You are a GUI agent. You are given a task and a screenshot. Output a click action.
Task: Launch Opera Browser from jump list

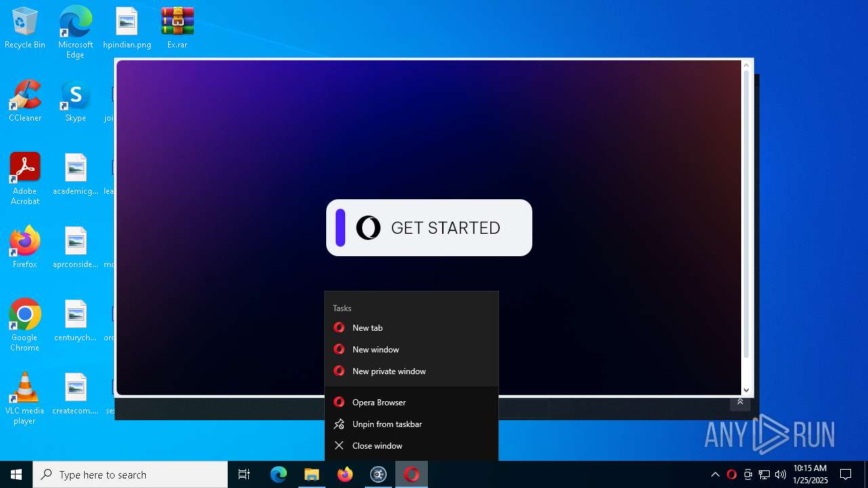coord(412,403)
